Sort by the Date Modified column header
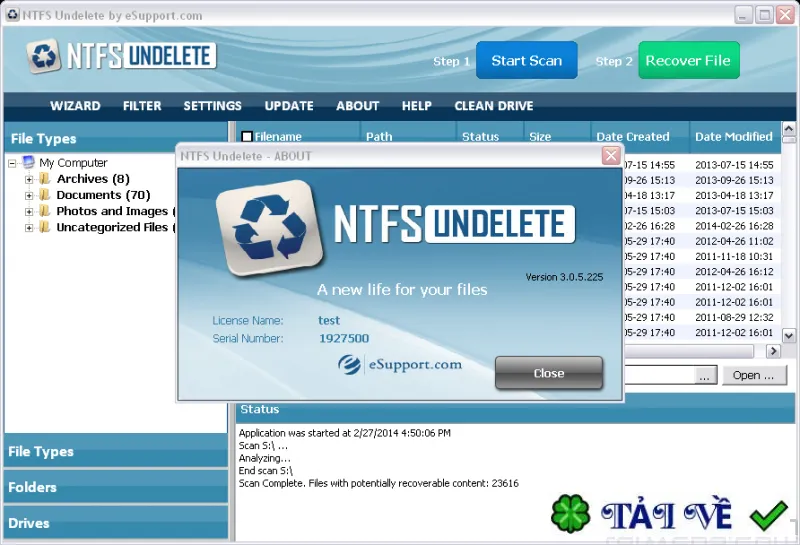Image resolution: width=800 pixels, height=545 pixels. pyautogui.click(x=735, y=136)
